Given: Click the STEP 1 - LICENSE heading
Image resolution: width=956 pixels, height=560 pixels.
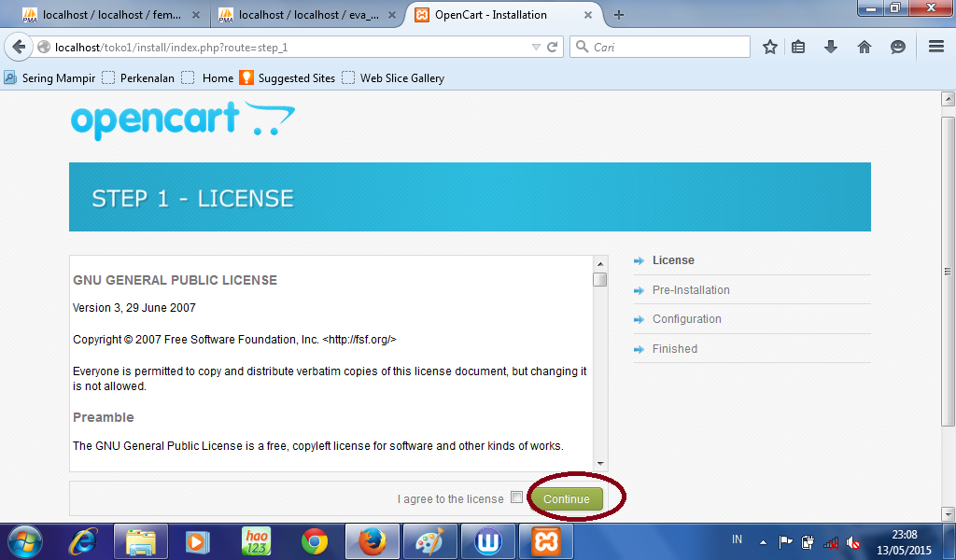Looking at the screenshot, I should click(x=192, y=198).
